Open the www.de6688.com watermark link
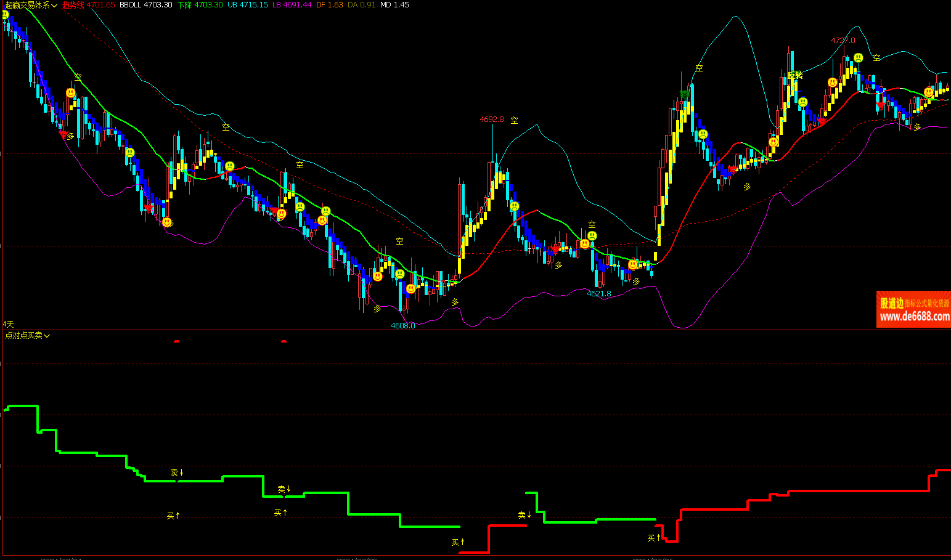The width and height of the screenshot is (951, 560). point(914,317)
